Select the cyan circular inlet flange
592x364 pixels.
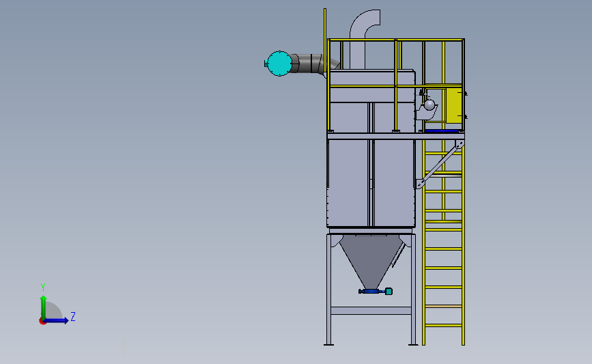(279, 64)
